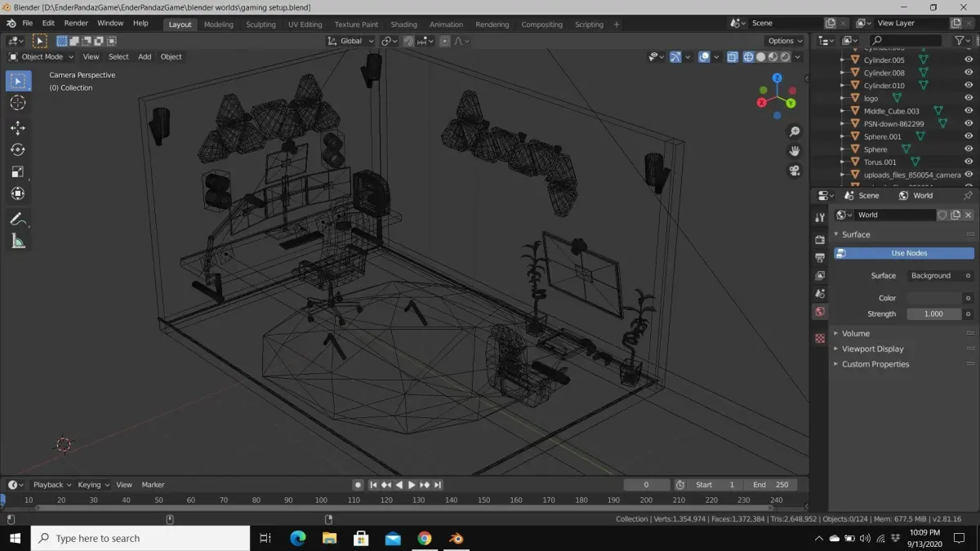Choose the Transform tool

[x=18, y=194]
